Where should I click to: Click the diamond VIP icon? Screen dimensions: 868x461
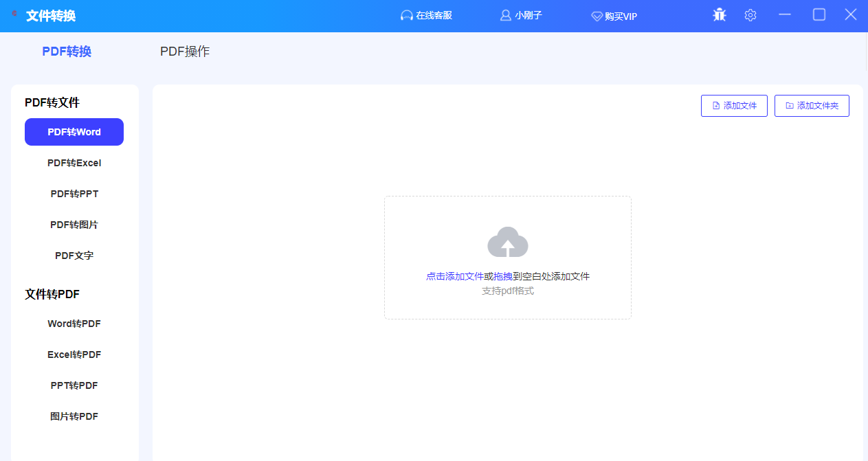coord(597,16)
